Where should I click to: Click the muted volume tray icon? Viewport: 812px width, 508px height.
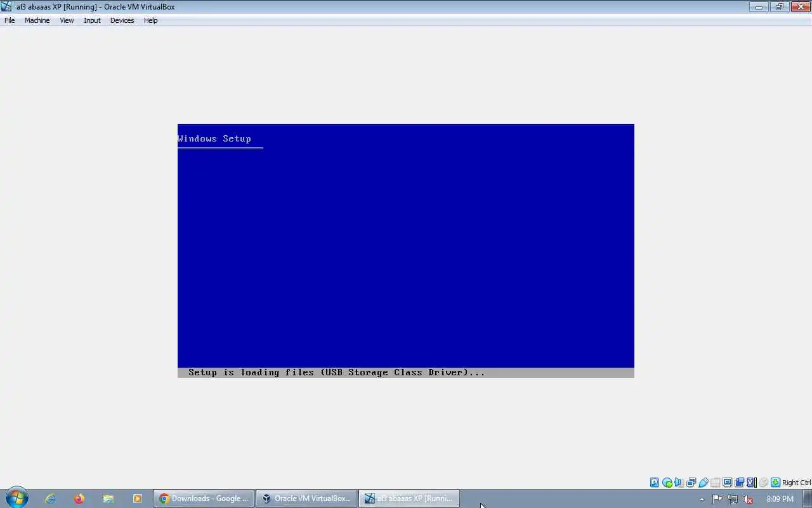tap(748, 499)
